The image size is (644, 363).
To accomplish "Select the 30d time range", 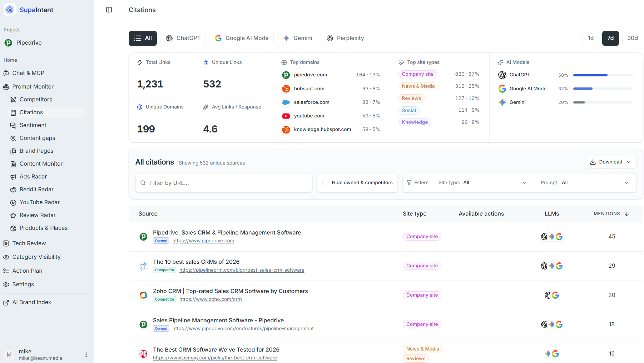I will [x=633, y=38].
